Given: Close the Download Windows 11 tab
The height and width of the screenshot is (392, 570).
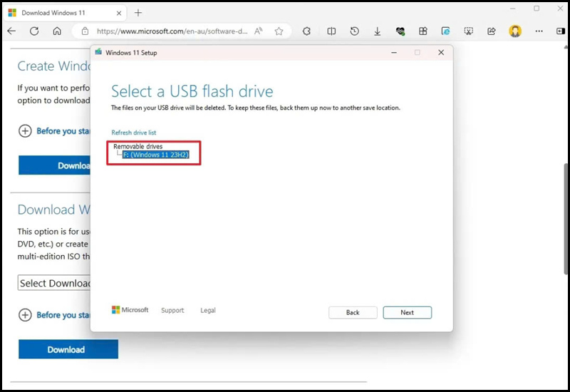Looking at the screenshot, I should [119, 13].
